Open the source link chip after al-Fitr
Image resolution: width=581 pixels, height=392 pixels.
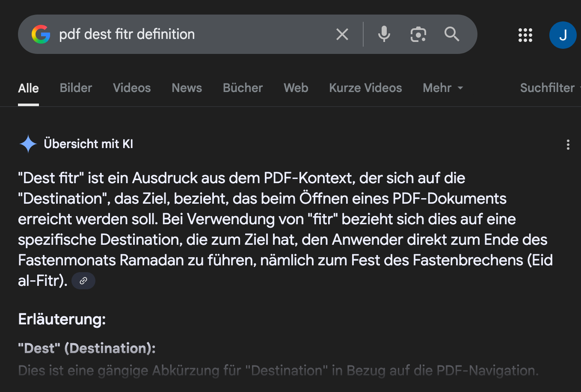(x=83, y=281)
